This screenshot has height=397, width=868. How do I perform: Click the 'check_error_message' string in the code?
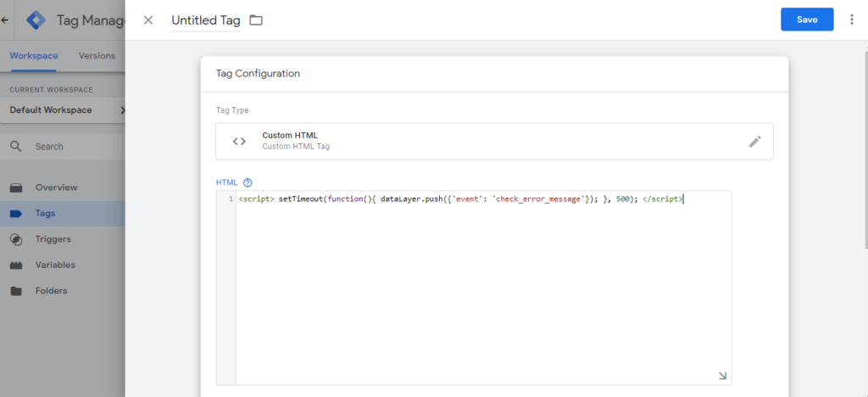pyautogui.click(x=538, y=199)
